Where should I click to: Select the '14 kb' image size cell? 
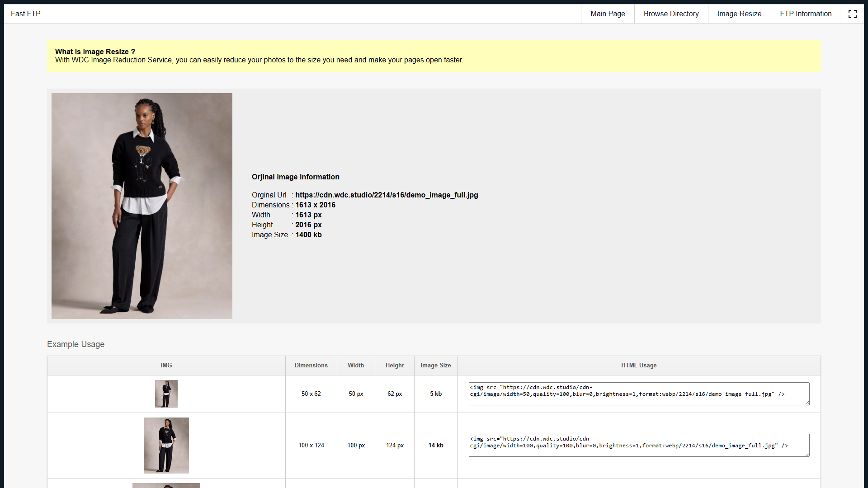436,446
